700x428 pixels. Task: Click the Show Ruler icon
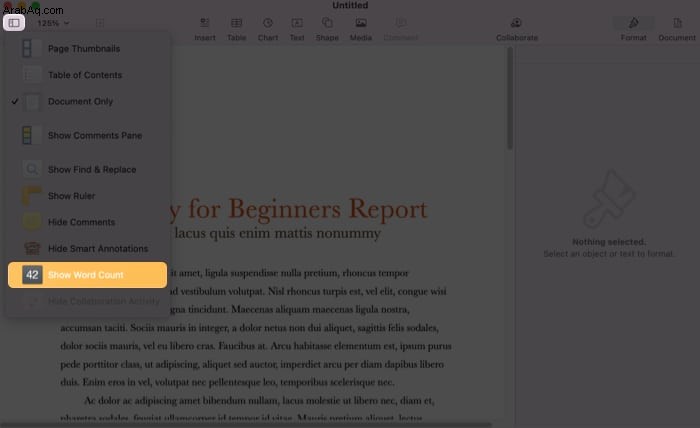pos(32,196)
